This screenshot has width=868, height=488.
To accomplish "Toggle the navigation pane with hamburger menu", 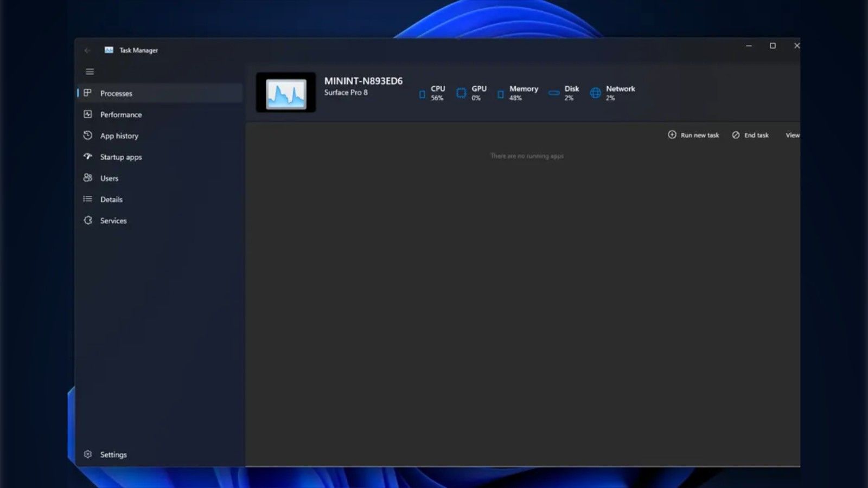I will pyautogui.click(x=90, y=71).
